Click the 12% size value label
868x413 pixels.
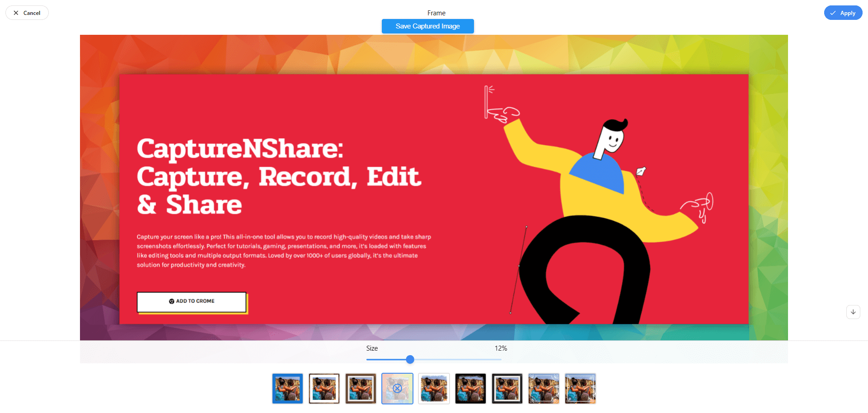(x=501, y=348)
